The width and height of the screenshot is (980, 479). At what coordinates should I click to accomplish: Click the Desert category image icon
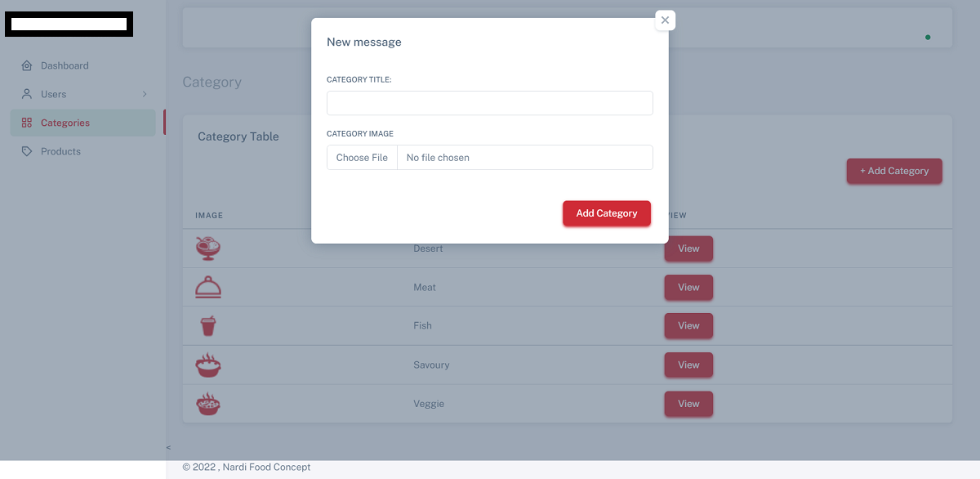click(208, 248)
